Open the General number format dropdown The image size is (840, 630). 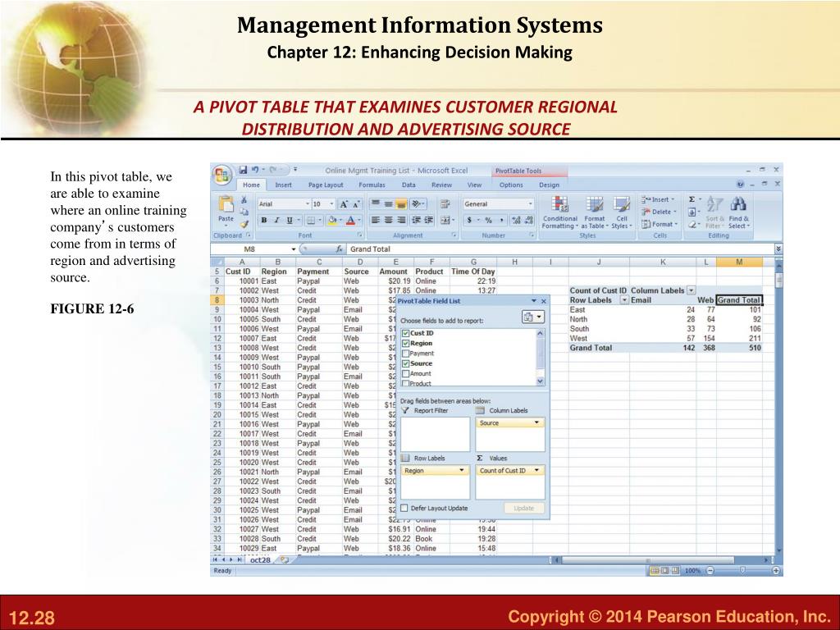(531, 204)
